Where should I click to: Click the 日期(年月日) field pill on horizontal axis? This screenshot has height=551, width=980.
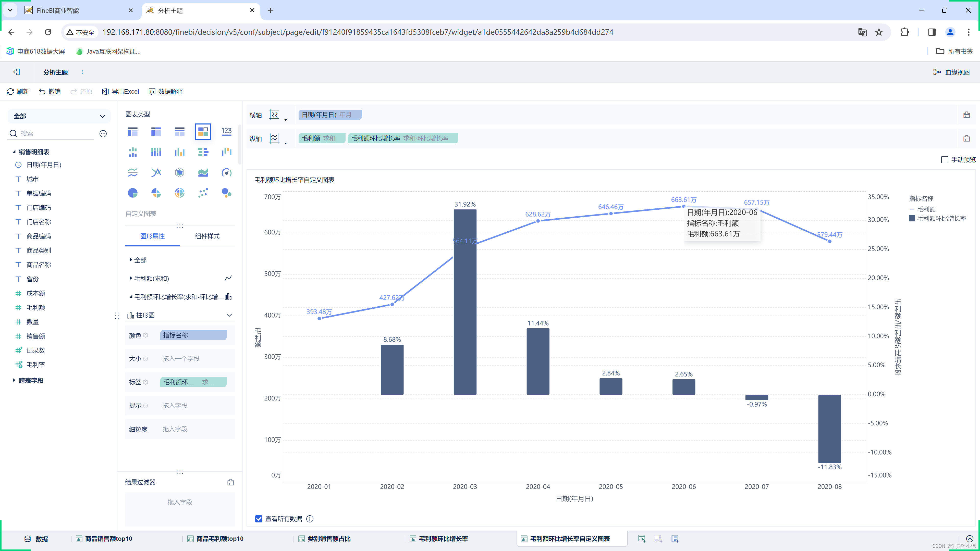330,115
